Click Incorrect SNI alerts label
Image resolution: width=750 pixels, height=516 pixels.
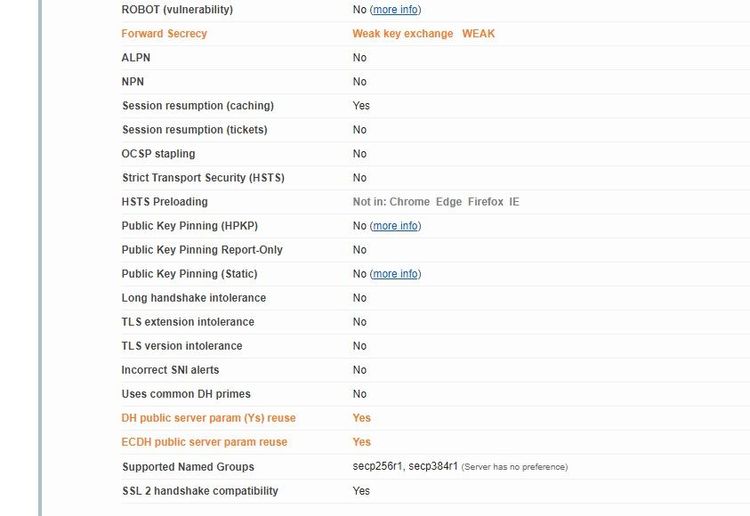coord(170,370)
